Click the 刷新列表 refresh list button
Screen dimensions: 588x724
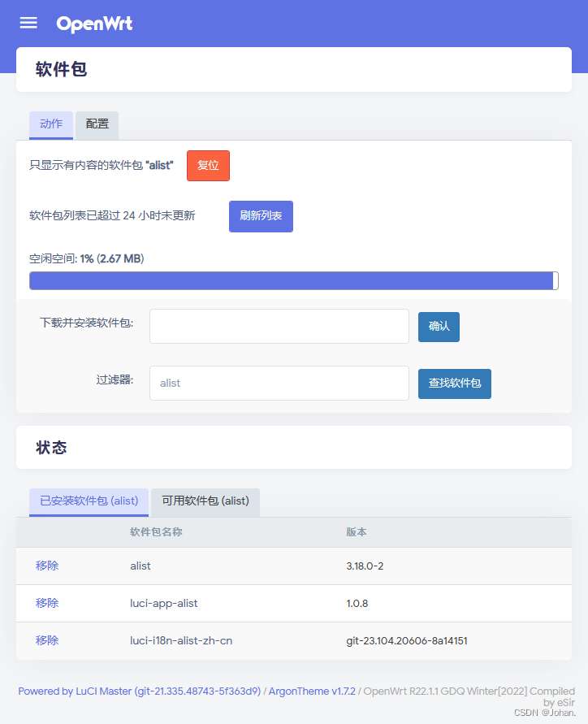pos(261,216)
